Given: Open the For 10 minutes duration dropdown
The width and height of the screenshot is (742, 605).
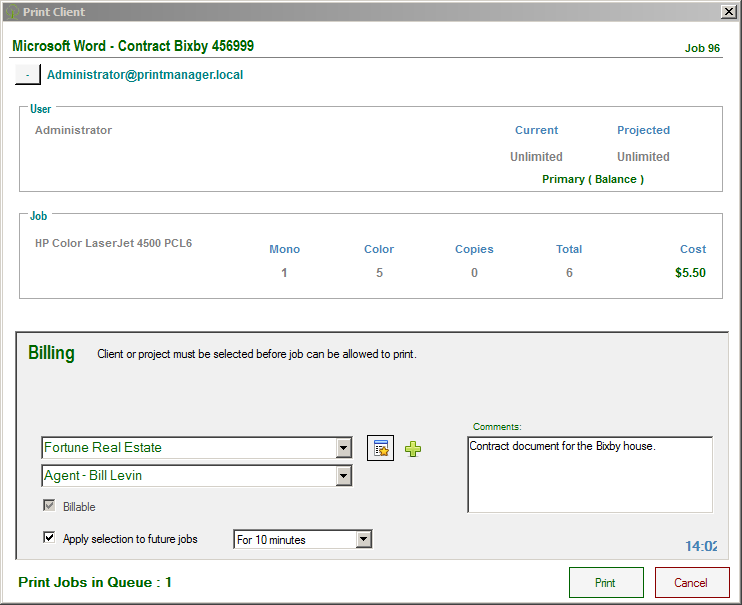Looking at the screenshot, I should pyautogui.click(x=364, y=540).
